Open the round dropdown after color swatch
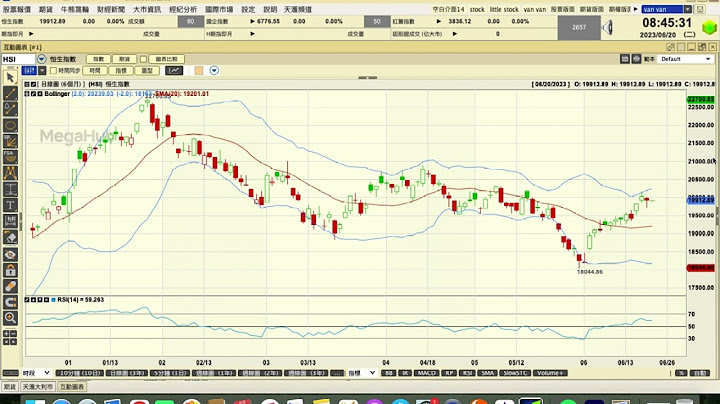720x404 pixels. [x=214, y=70]
